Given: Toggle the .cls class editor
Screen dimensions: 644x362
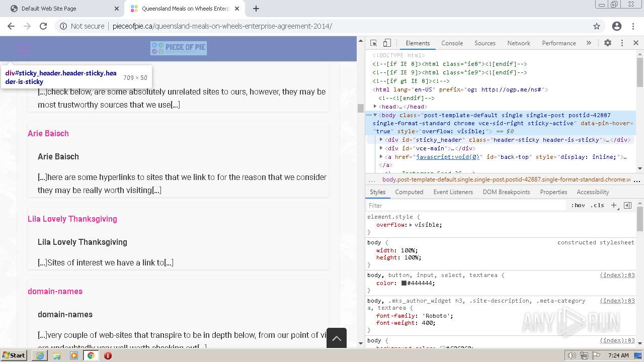Looking at the screenshot, I should pos(597,206).
